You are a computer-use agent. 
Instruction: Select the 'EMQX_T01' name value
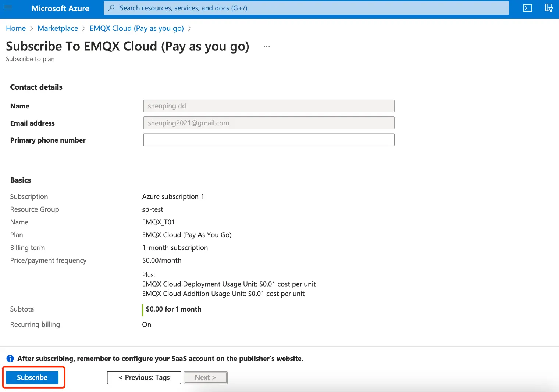pos(159,222)
